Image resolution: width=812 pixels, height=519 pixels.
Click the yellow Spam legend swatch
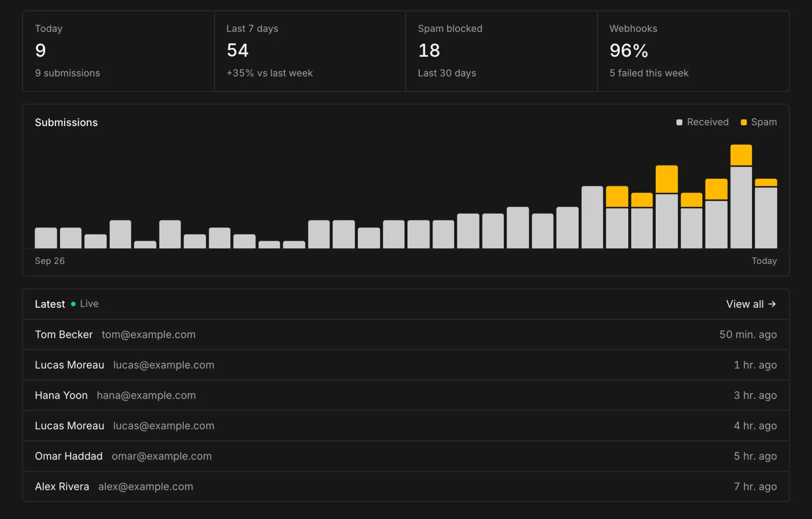(x=743, y=122)
